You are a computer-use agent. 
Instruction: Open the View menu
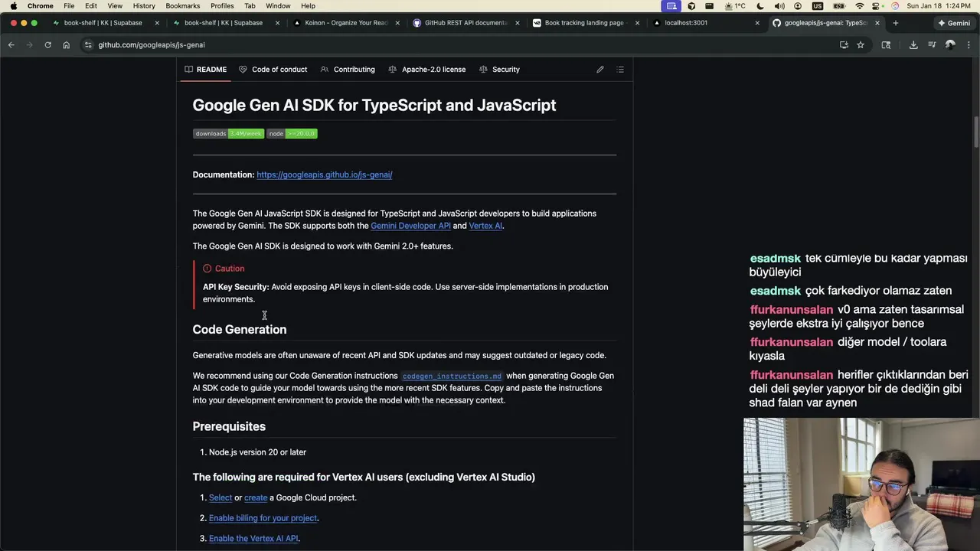pos(115,5)
